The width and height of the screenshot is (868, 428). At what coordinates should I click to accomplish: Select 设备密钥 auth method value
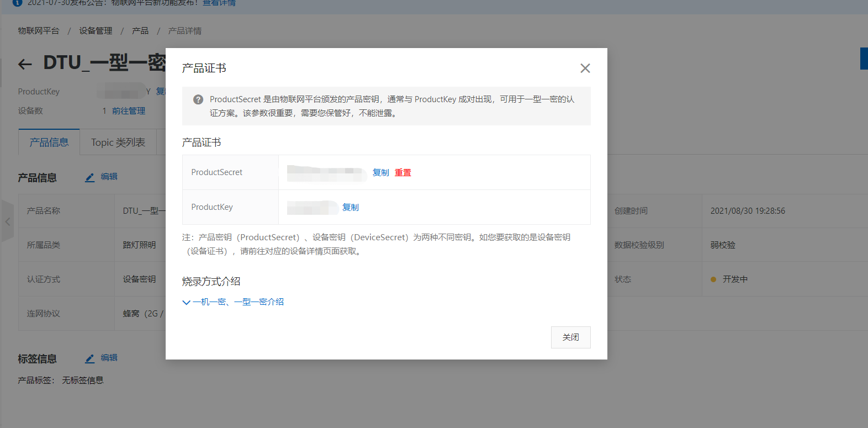139,279
